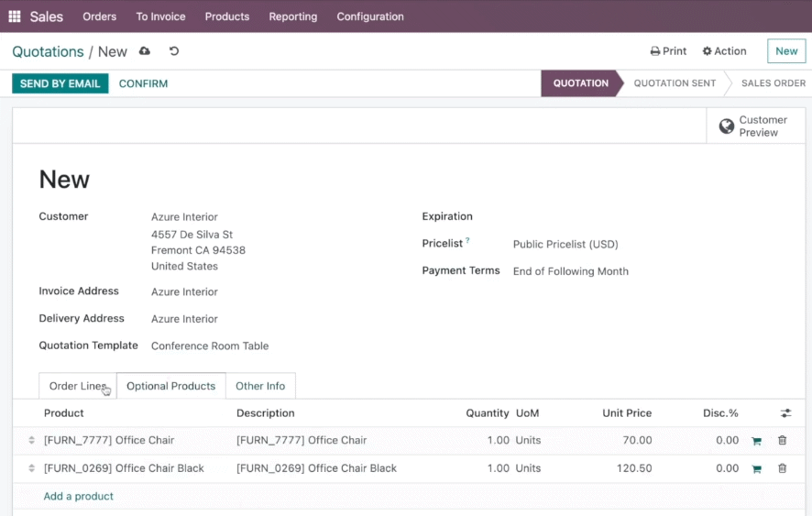
Task: Click discount 0.00 on Office Chair row
Action: (x=727, y=440)
